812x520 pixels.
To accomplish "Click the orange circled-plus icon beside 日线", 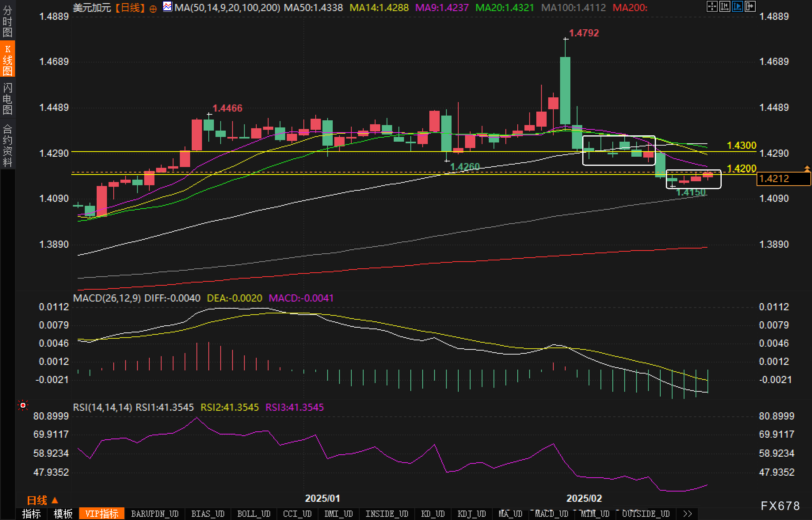I will [153, 9].
